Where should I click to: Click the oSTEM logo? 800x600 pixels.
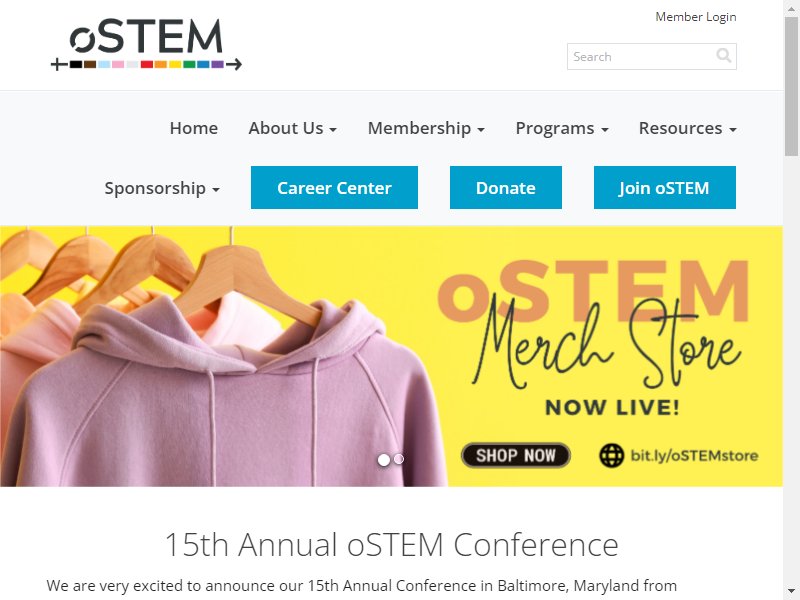[x=146, y=44]
